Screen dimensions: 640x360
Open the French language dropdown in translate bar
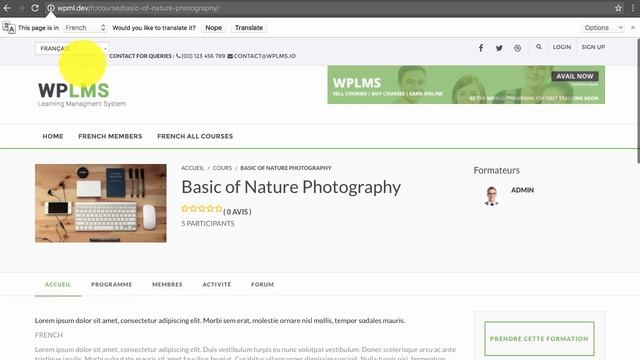pyautogui.click(x=85, y=27)
